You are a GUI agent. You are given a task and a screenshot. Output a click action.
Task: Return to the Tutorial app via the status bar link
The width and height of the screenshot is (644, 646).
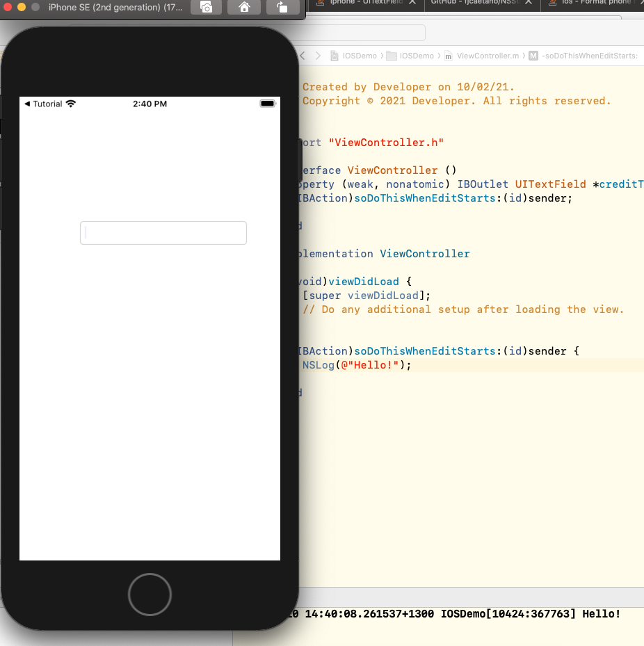click(43, 104)
